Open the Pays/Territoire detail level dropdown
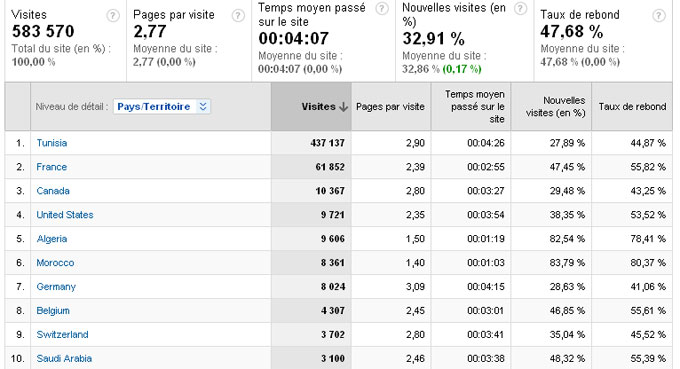Viewport: 680px width, 369px height. (162, 107)
